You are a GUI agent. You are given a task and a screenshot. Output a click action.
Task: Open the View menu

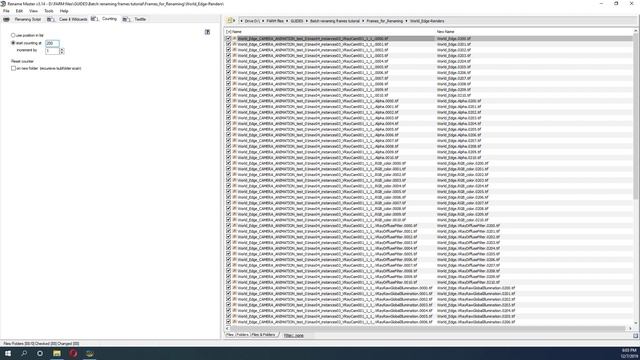pos(33,11)
